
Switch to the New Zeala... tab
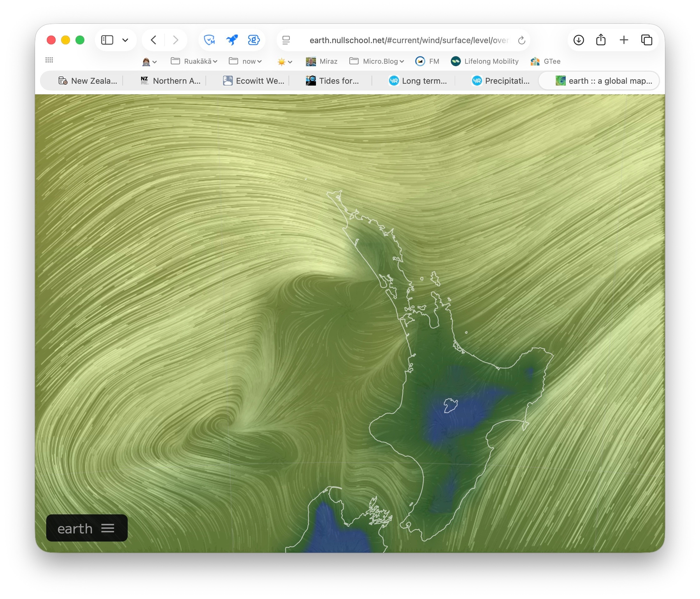click(88, 81)
